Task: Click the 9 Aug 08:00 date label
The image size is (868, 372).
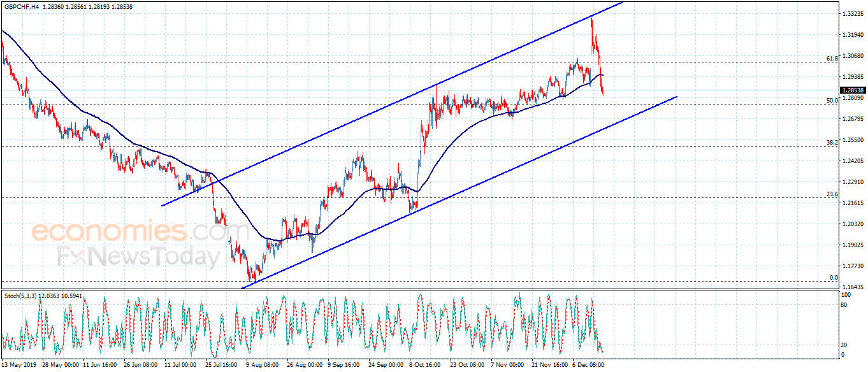Action: click(263, 365)
